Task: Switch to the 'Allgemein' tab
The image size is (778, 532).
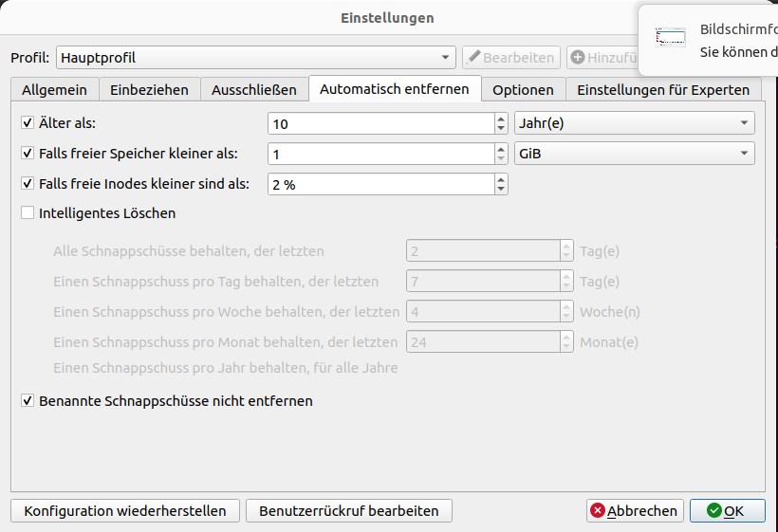Action: [54, 90]
